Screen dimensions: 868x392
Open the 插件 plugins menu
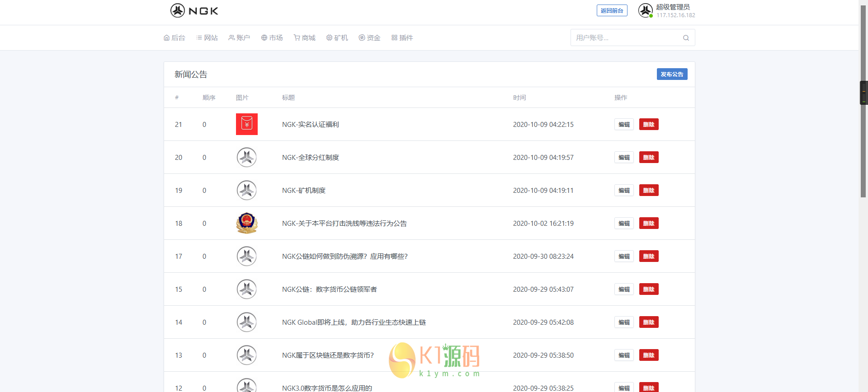tap(402, 38)
